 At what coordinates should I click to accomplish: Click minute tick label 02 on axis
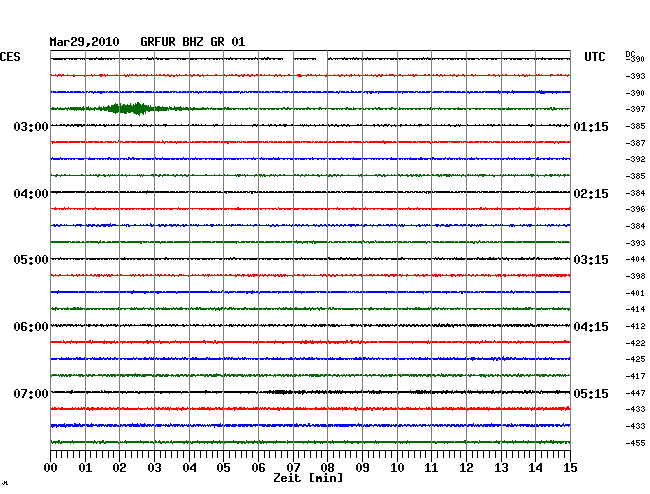[119, 468]
